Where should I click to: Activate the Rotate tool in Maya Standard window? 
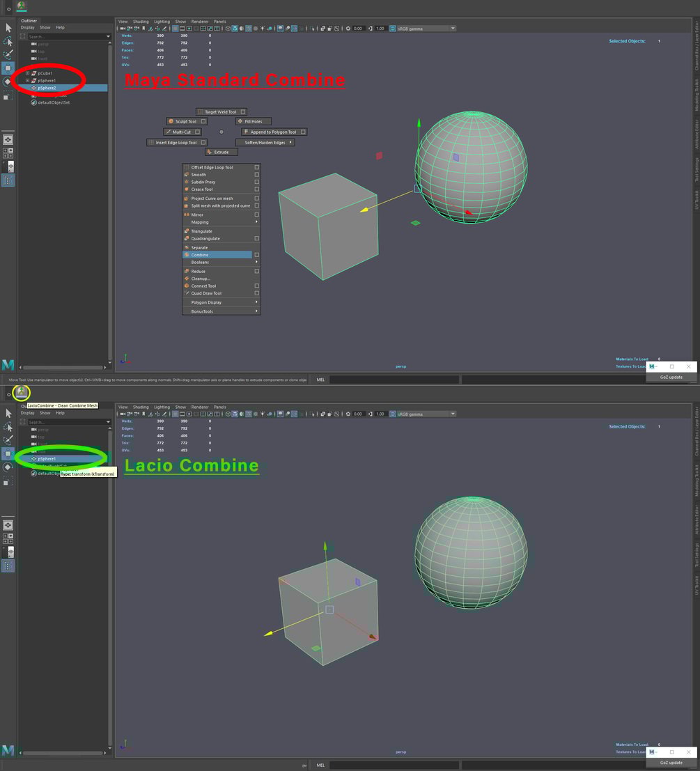tap(8, 81)
